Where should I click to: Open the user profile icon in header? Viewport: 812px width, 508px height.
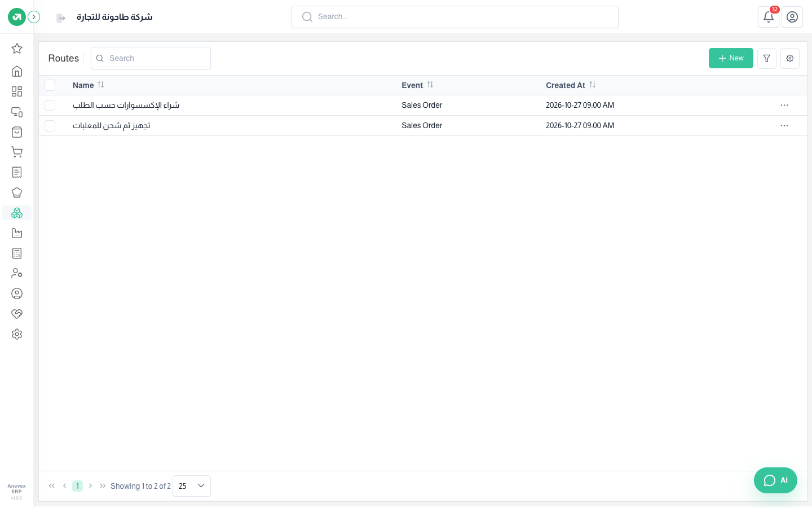click(x=792, y=17)
